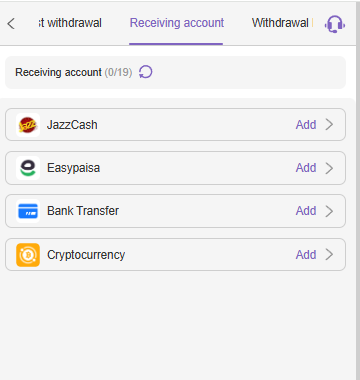Add a JazzCash account
Screen dimensions: 360x380
tap(306, 125)
